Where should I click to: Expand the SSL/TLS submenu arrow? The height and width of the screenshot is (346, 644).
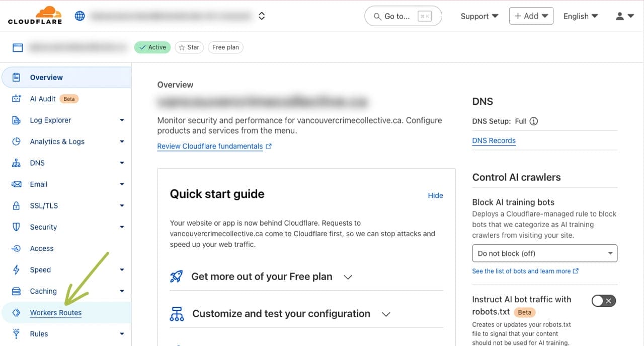122,206
